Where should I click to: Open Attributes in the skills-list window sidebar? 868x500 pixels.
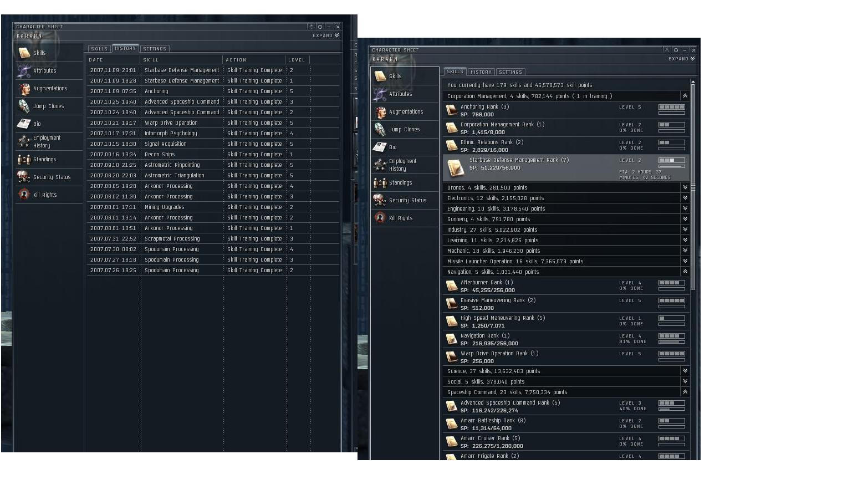click(405, 94)
